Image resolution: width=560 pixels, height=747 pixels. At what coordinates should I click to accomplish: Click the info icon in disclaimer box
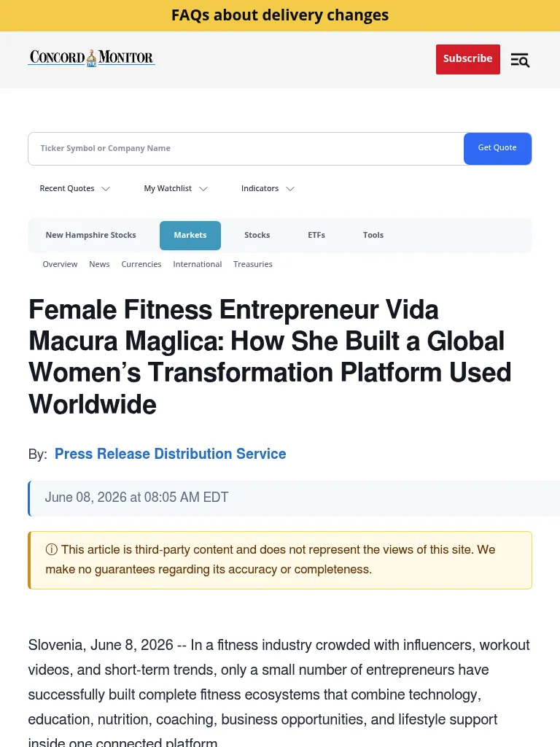(52, 549)
